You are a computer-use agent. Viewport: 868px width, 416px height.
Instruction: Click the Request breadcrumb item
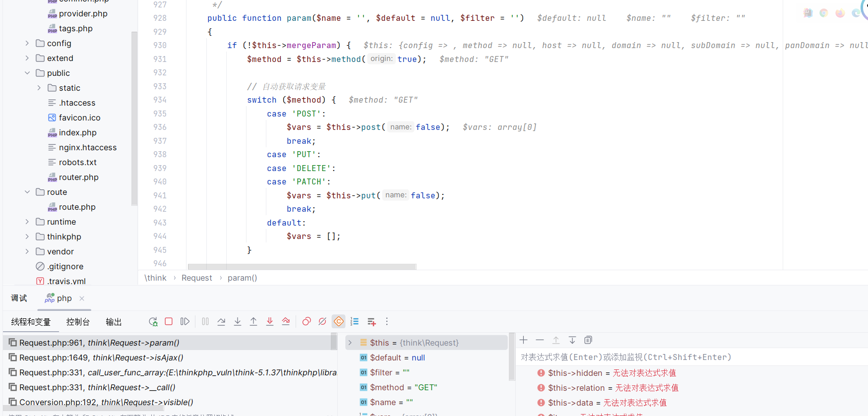tap(196, 278)
